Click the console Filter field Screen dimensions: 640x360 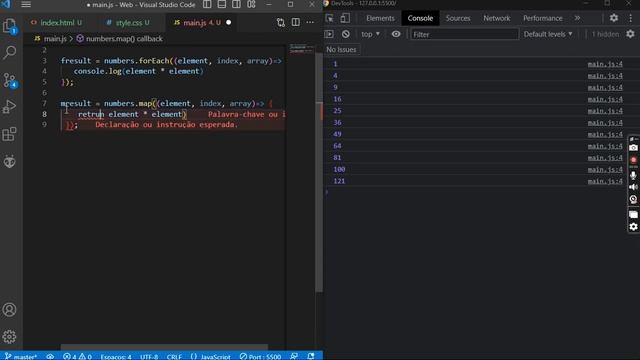464,34
